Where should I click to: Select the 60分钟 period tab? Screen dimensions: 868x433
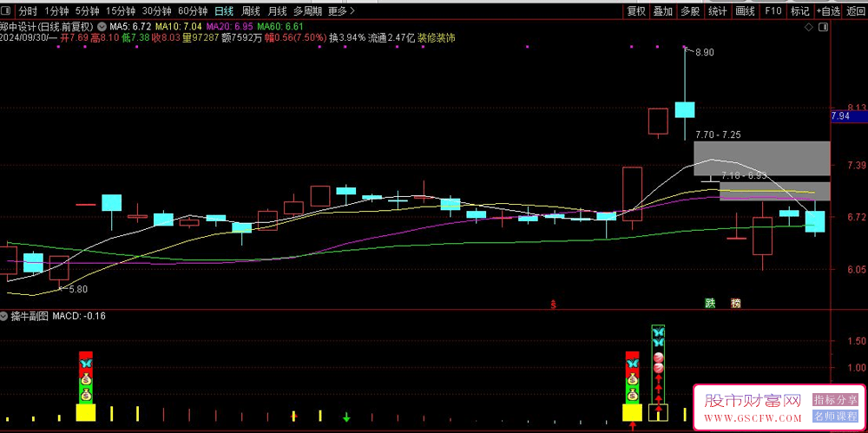tap(193, 10)
